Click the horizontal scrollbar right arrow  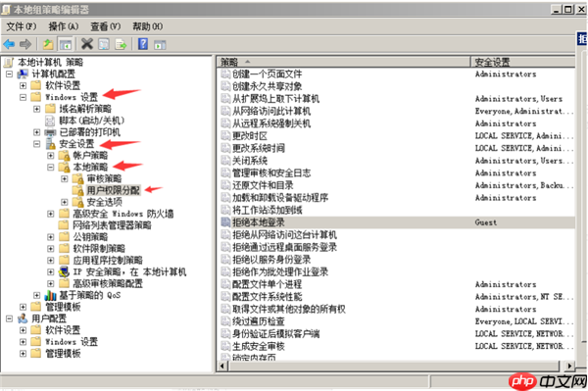569,366
